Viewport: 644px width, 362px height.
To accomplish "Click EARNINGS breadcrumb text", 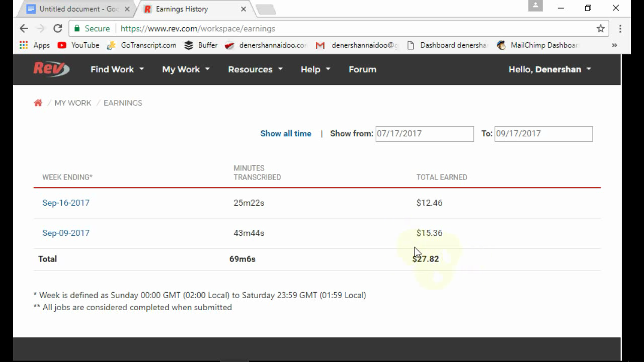I will coord(123,103).
